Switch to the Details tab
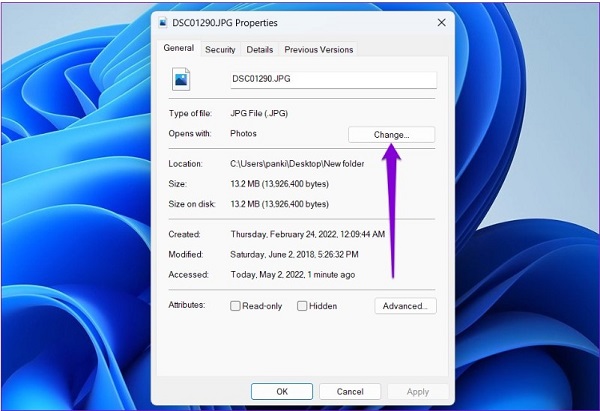This screenshot has height=411, width=600. coord(260,50)
